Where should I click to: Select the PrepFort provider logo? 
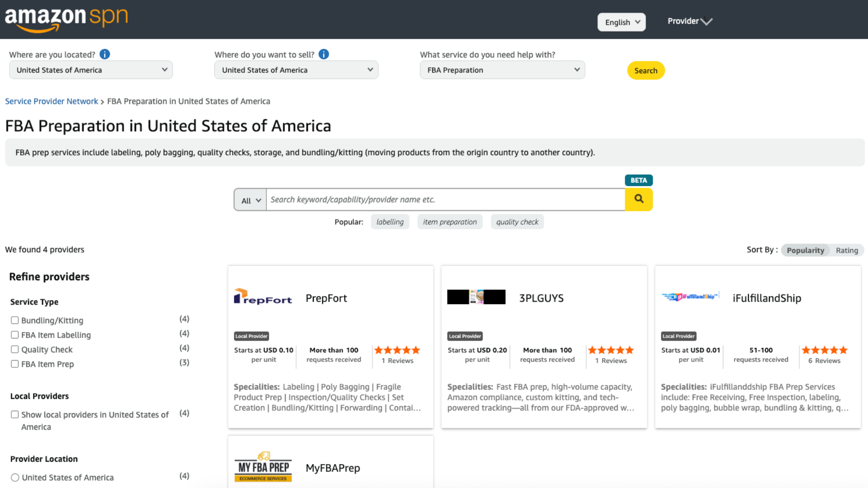point(263,297)
